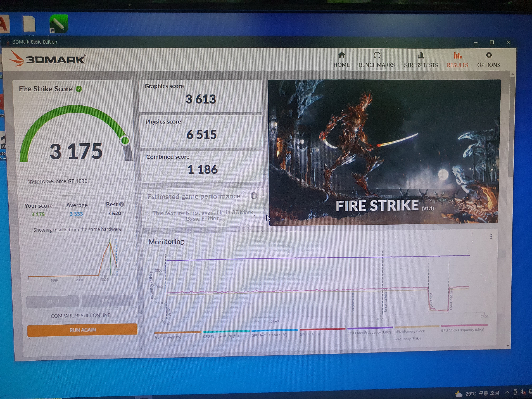Open the HOME tab

(x=341, y=60)
